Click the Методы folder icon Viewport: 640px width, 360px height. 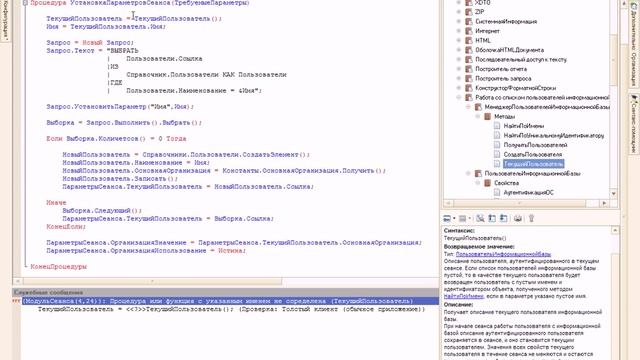pyautogui.click(x=487, y=117)
